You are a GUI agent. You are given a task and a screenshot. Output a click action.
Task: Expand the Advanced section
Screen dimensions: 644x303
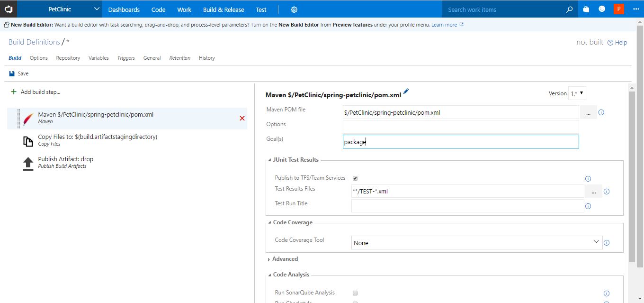(x=285, y=259)
